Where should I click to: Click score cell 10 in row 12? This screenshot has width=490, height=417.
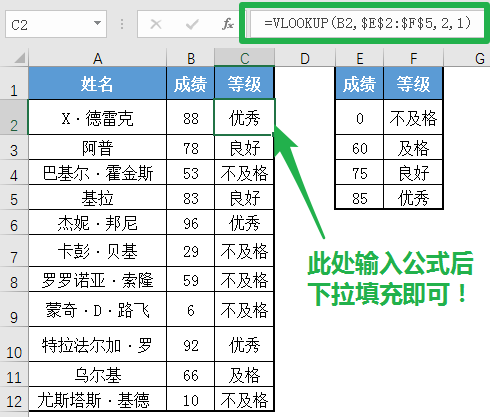190,399
